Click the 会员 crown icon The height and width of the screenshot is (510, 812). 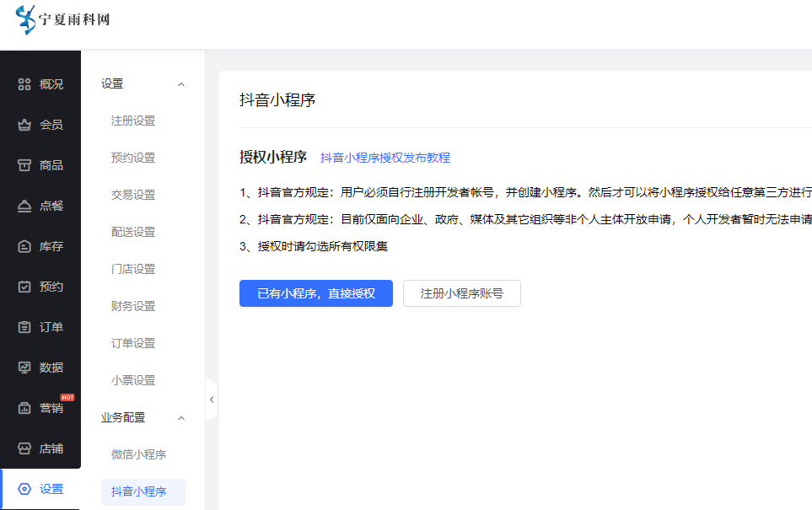[24, 125]
